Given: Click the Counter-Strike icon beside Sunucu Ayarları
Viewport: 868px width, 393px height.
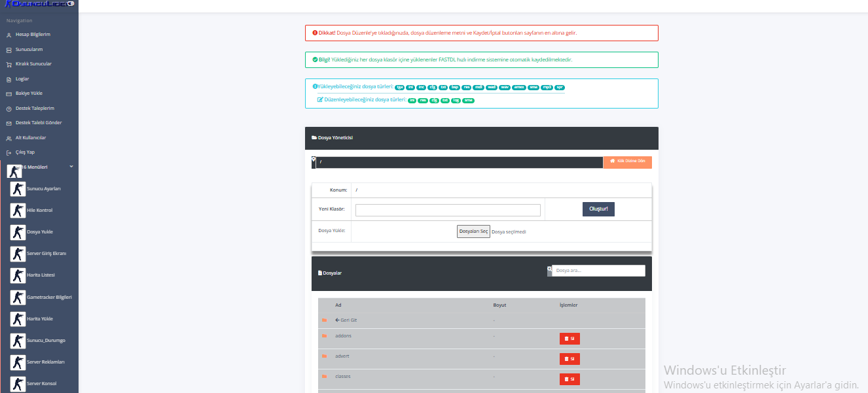Looking at the screenshot, I should 18,189.
